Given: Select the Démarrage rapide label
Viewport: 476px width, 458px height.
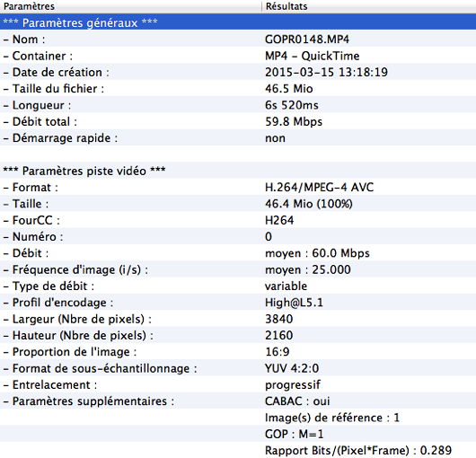Looking at the screenshot, I should pyautogui.click(x=60, y=138).
